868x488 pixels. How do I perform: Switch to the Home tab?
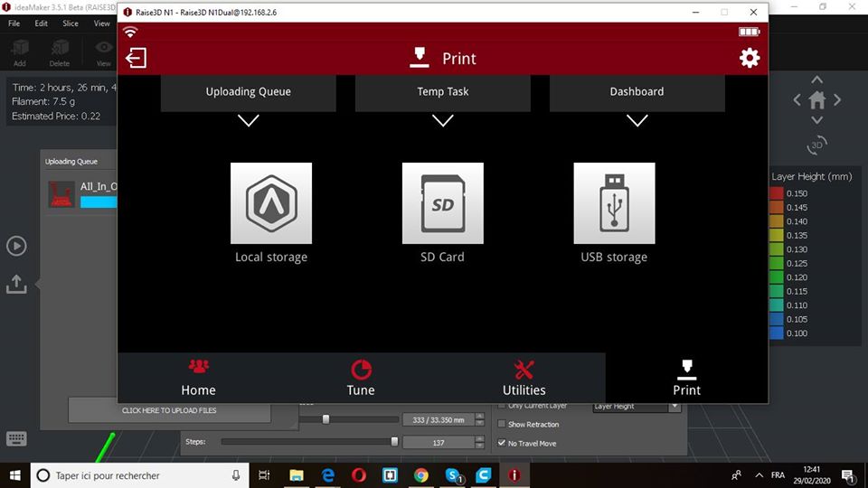tap(198, 378)
